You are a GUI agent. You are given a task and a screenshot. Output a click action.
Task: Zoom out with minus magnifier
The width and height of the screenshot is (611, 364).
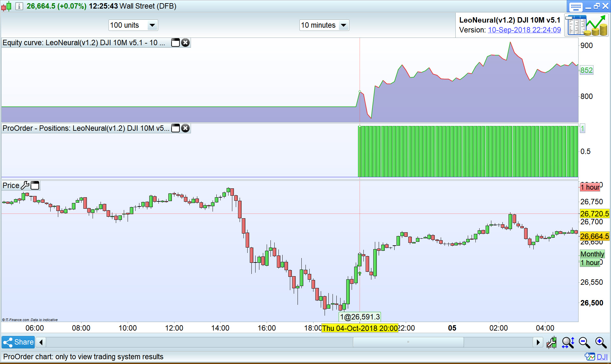click(x=584, y=343)
